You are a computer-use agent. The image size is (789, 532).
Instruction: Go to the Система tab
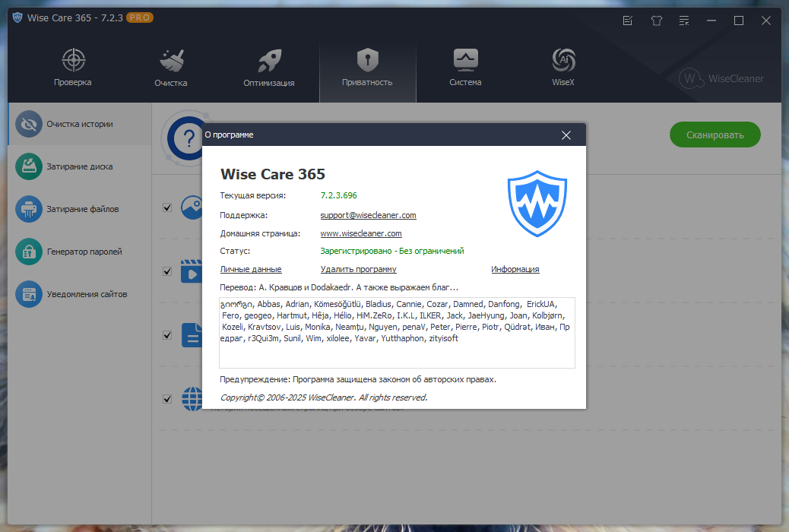465,68
